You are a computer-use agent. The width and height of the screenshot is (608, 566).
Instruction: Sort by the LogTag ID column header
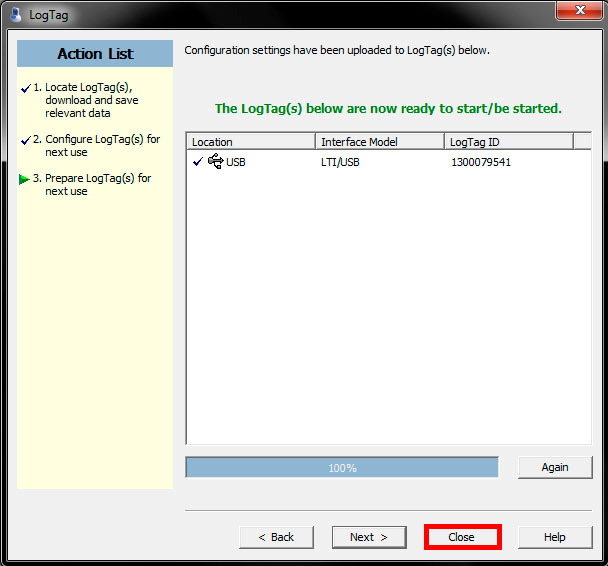pos(509,142)
